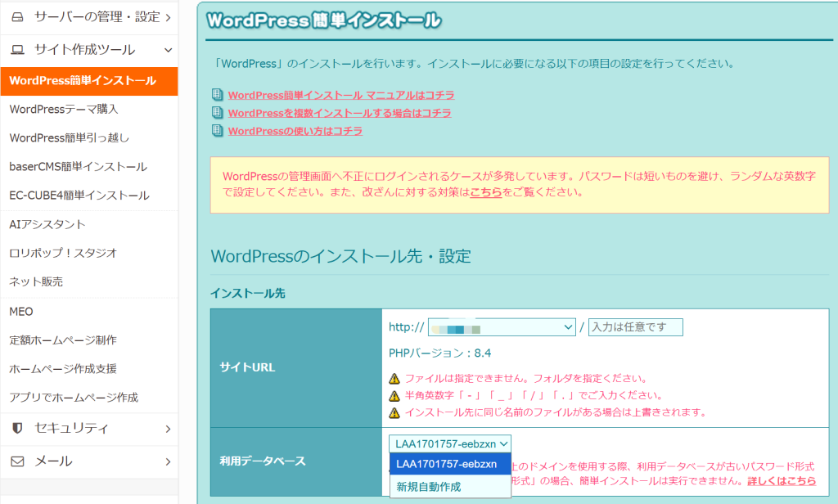The width and height of the screenshot is (838, 504).
Task: Open the site URL domain dropdown
Action: click(501, 327)
